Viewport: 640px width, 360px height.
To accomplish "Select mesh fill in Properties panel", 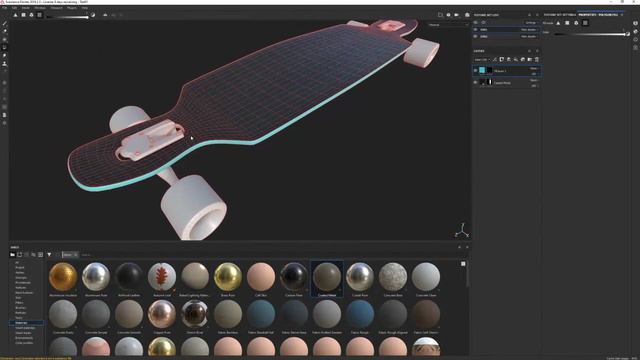I will coord(576,23).
